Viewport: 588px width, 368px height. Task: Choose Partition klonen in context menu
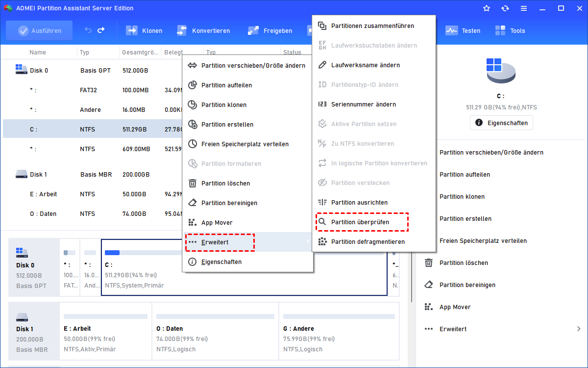tap(247, 105)
